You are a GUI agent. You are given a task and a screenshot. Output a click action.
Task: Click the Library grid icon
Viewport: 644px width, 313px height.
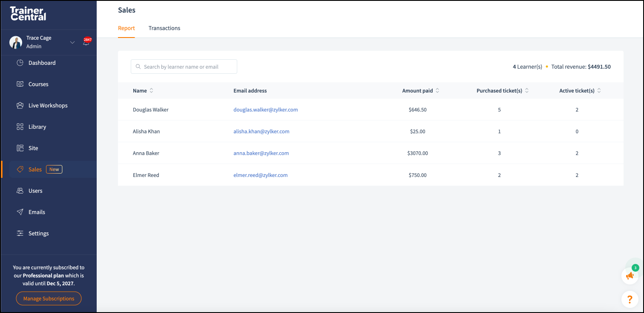point(20,127)
